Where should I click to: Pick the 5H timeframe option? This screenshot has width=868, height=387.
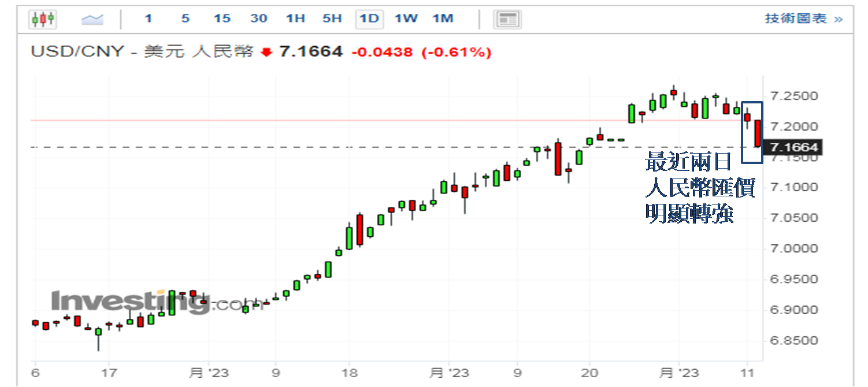[332, 18]
